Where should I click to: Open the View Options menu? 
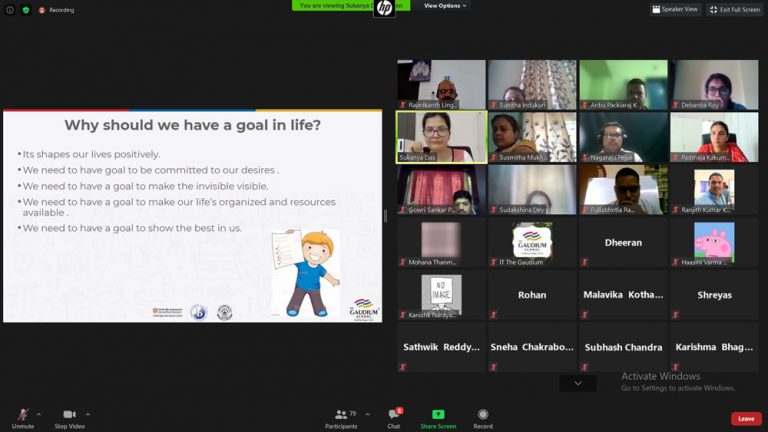coord(445,6)
